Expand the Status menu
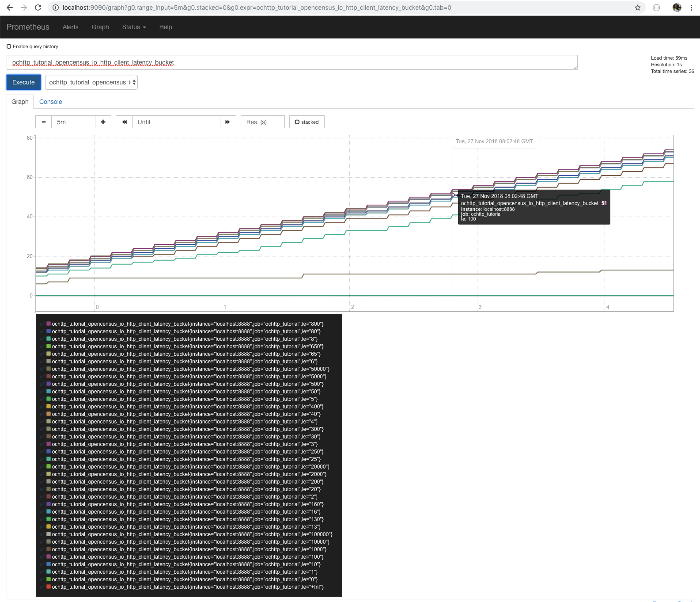The image size is (700, 602). [x=134, y=27]
